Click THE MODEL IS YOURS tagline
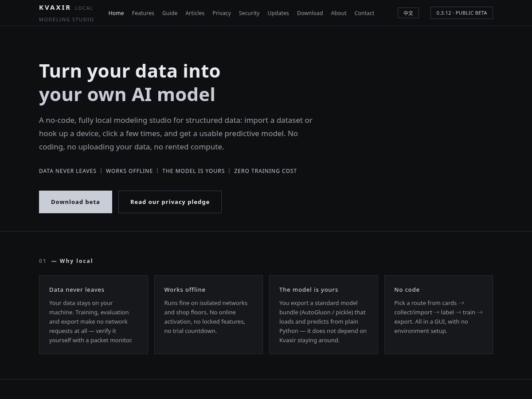The image size is (532, 399). coord(193,171)
